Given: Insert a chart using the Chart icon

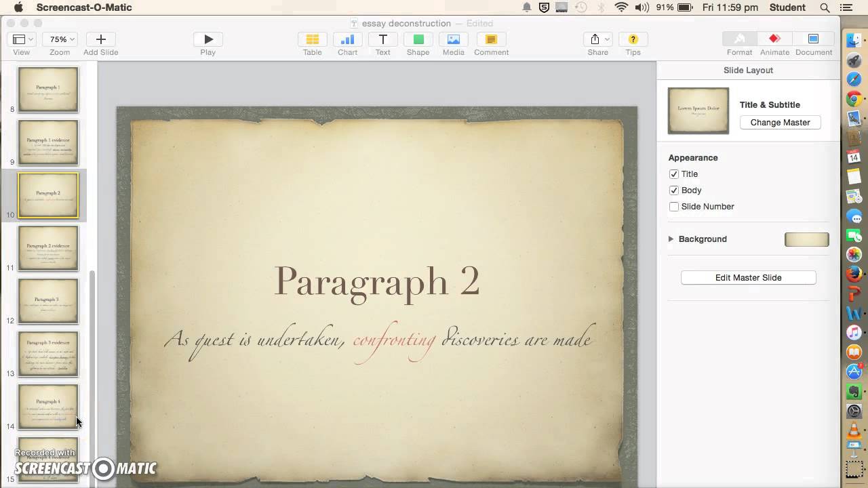Looking at the screenshot, I should coord(347,39).
